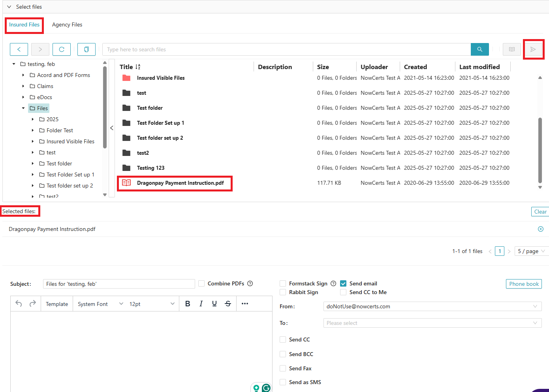Open the Phone book
This screenshot has width=549, height=392.
click(524, 284)
